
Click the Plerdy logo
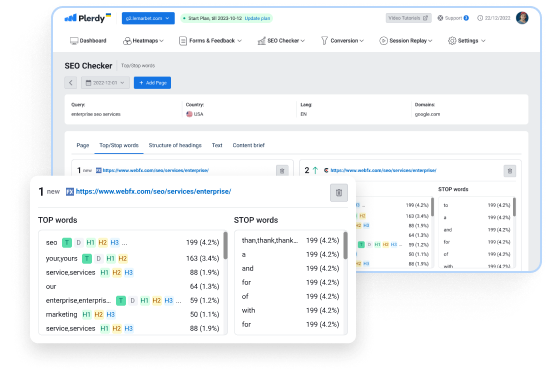tap(88, 18)
